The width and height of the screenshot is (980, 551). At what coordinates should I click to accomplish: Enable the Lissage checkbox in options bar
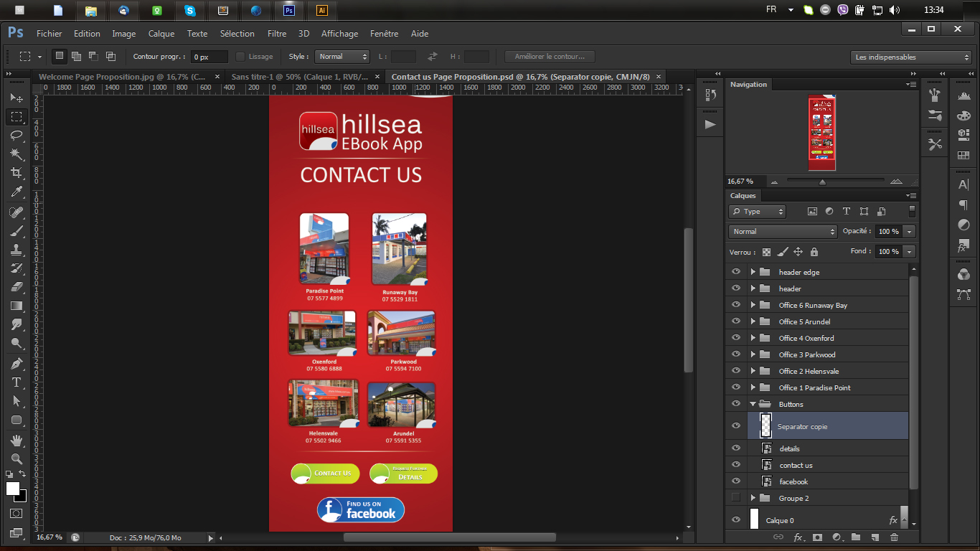(x=240, y=57)
